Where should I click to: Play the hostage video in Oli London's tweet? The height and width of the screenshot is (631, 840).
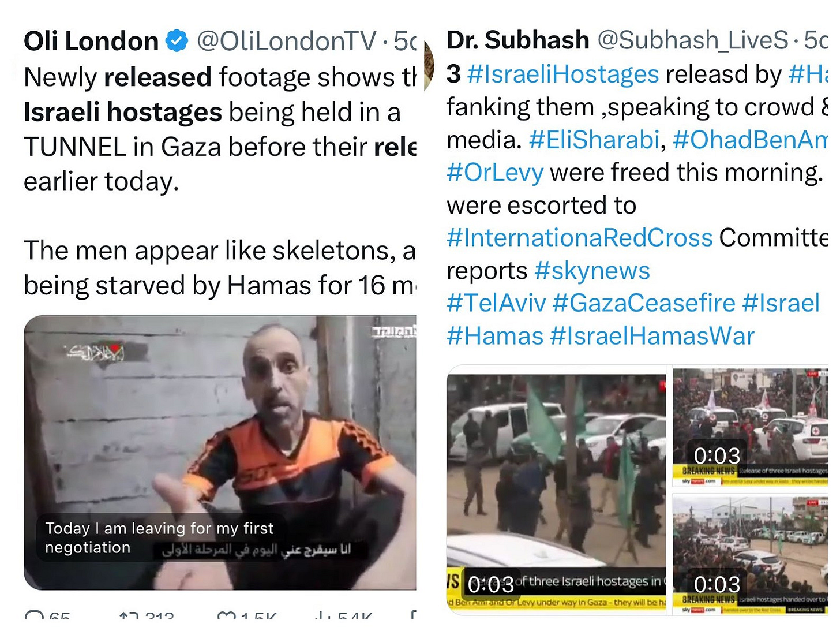(x=220, y=453)
